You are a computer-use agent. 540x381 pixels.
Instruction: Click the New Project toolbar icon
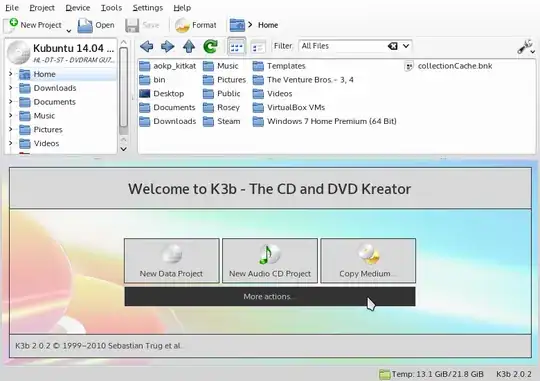[x=12, y=25]
